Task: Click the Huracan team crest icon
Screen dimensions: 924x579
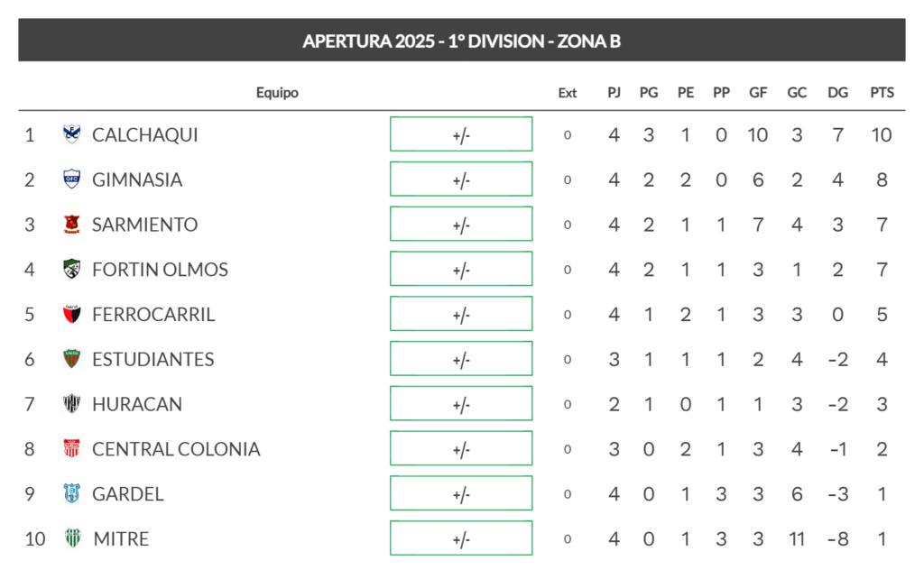Action: (x=72, y=404)
